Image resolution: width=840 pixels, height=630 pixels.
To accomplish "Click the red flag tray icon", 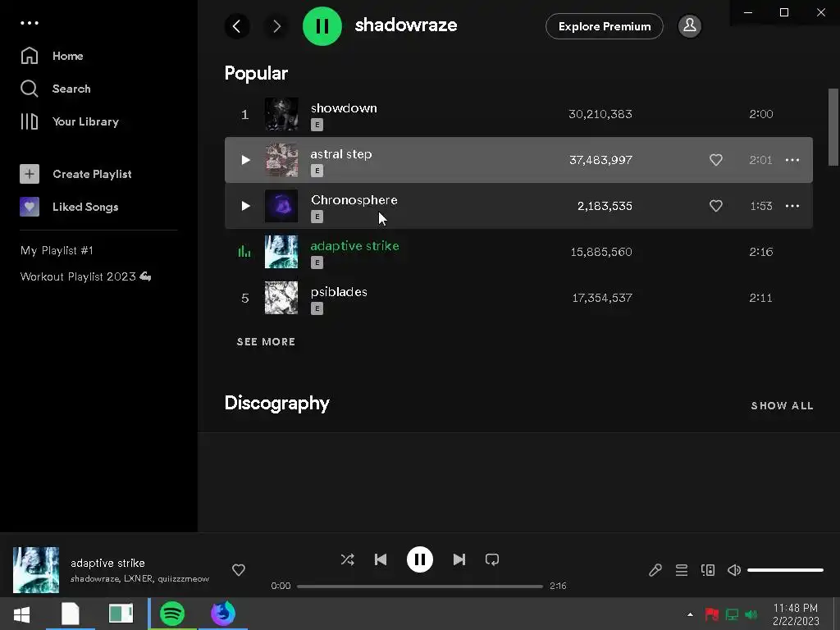I will [x=711, y=614].
